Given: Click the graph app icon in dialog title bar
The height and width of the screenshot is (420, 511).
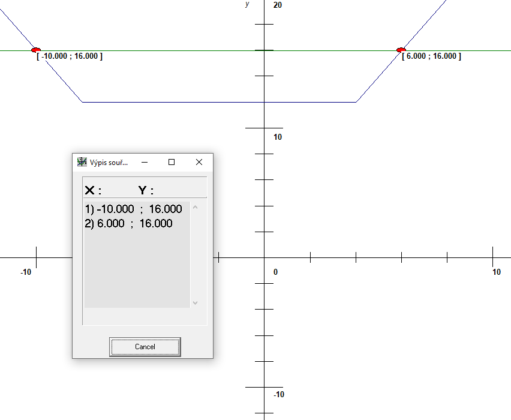Looking at the screenshot, I should (x=82, y=162).
